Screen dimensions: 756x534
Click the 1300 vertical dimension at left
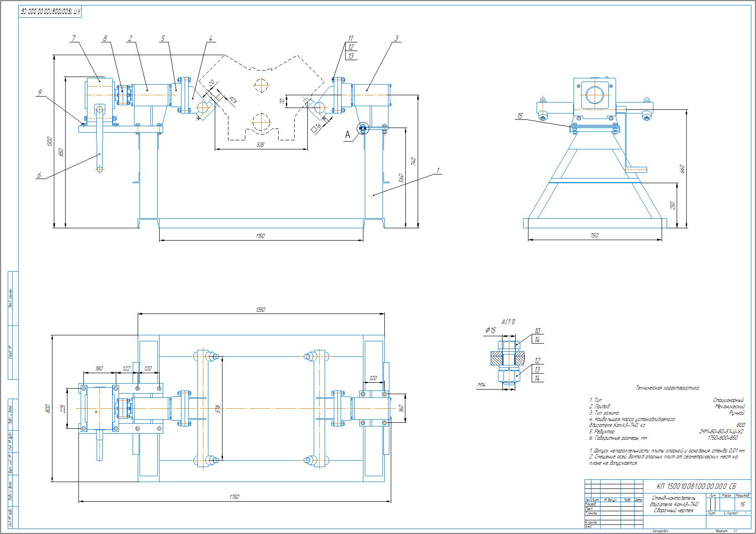50,141
